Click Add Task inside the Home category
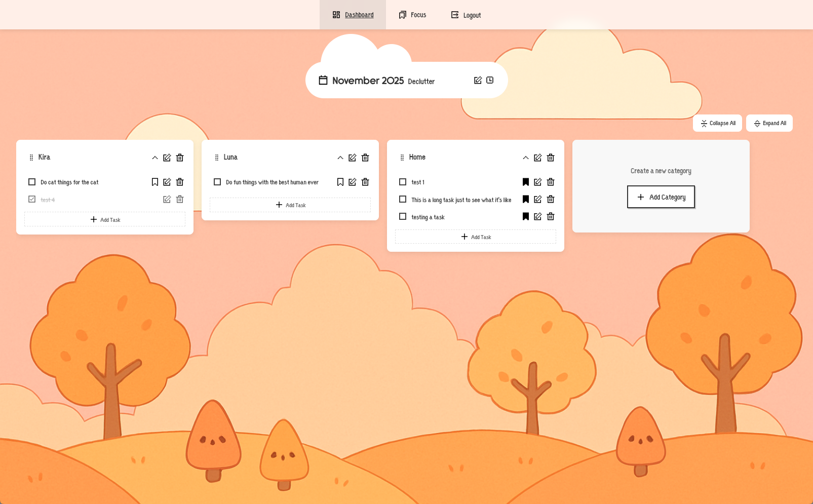Viewport: 813px width, 504px height. (475, 237)
